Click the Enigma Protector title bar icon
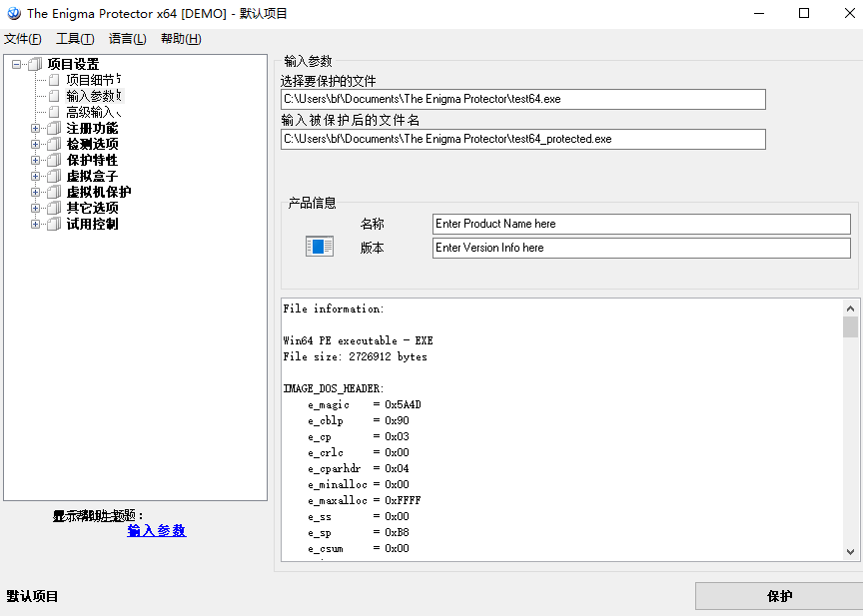 14,14
